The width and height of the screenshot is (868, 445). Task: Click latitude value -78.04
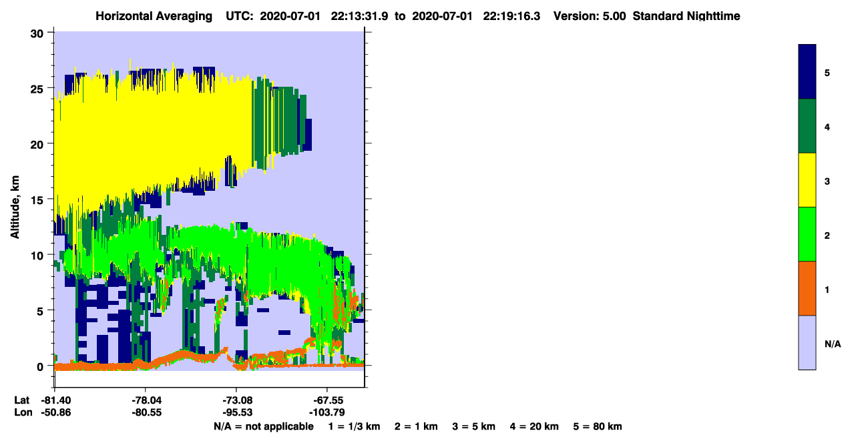146,400
